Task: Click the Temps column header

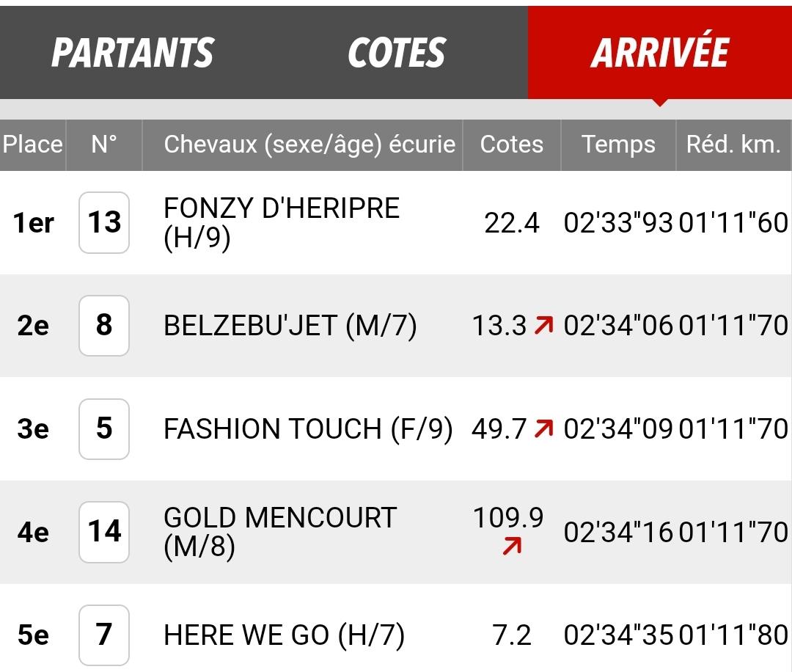Action: [618, 145]
